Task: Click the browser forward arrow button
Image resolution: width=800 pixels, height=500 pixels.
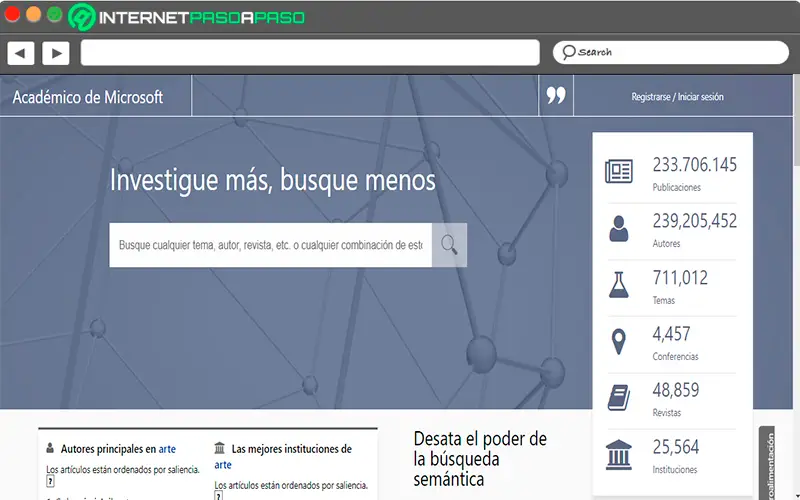Action: point(56,53)
